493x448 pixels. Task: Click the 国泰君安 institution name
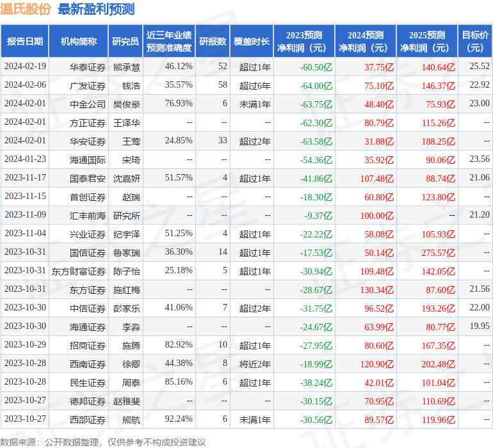(x=88, y=179)
